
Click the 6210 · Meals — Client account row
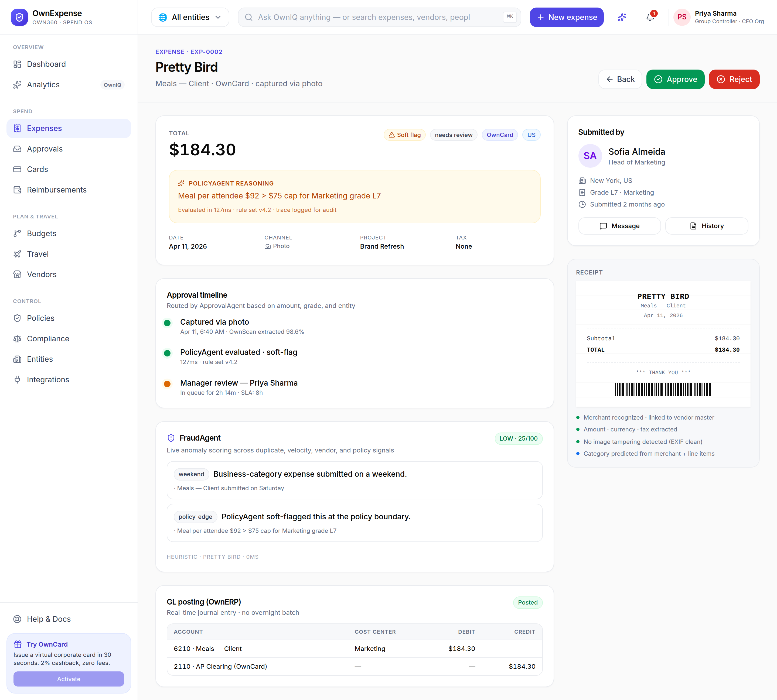[x=355, y=648]
